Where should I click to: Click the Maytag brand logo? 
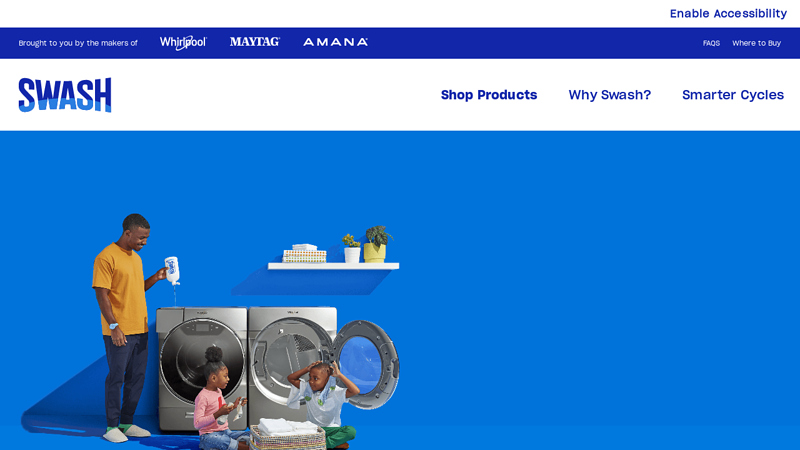pos(255,42)
